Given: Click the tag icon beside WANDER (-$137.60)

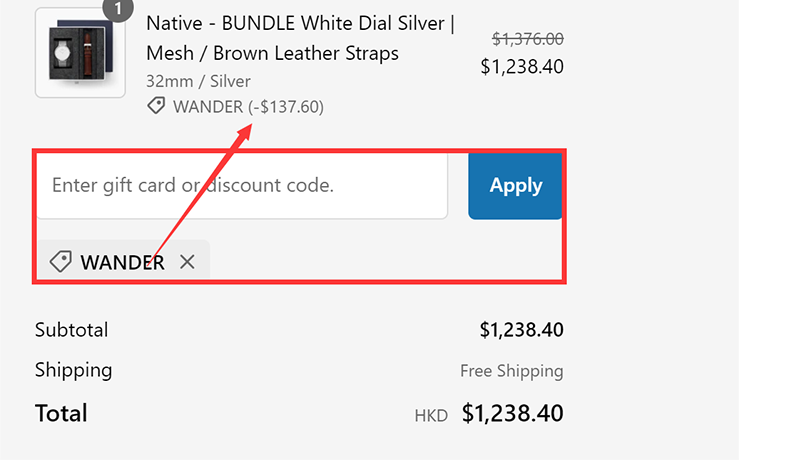Looking at the screenshot, I should [x=156, y=106].
